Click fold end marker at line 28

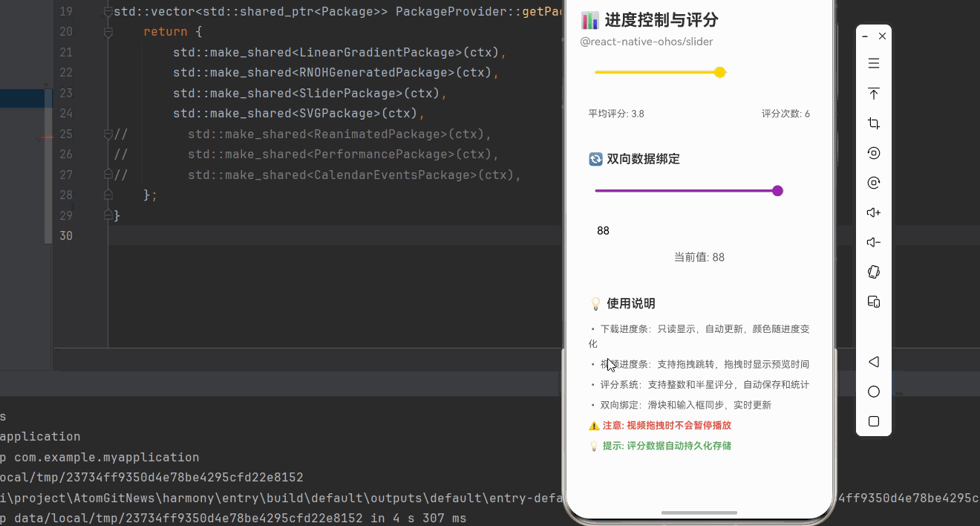tap(108, 195)
